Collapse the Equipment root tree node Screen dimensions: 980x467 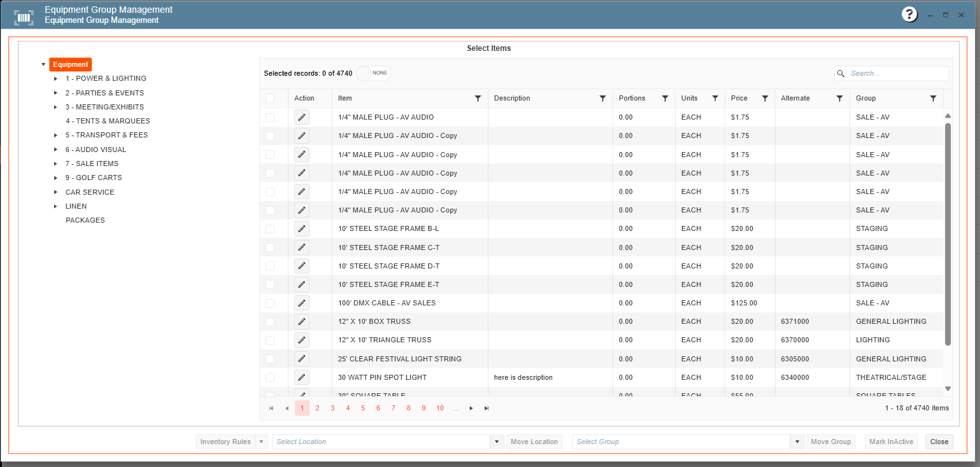(x=43, y=64)
